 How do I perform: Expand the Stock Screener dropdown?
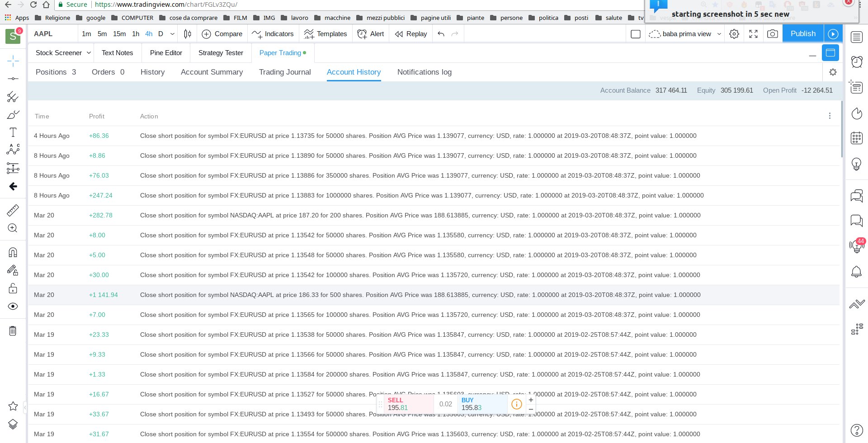coord(89,53)
